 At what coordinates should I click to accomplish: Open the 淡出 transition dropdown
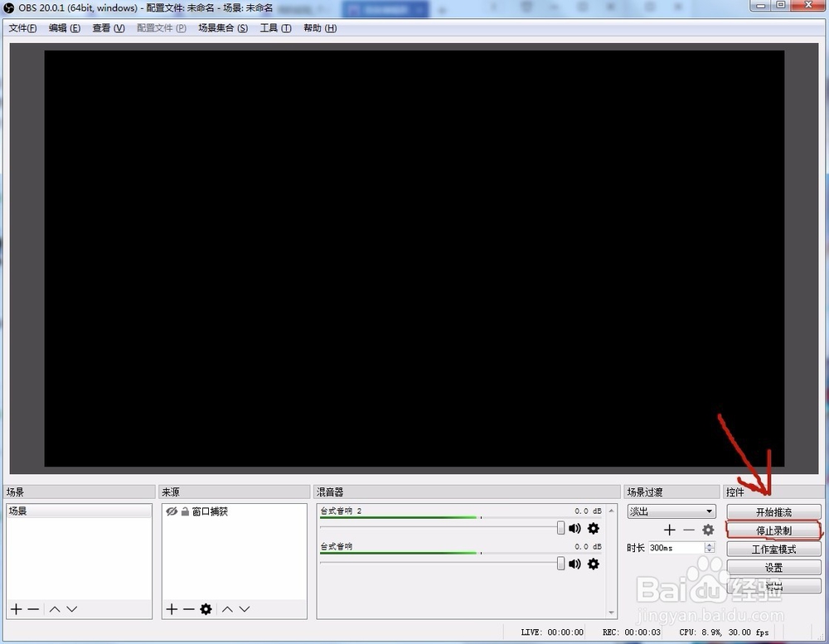671,511
